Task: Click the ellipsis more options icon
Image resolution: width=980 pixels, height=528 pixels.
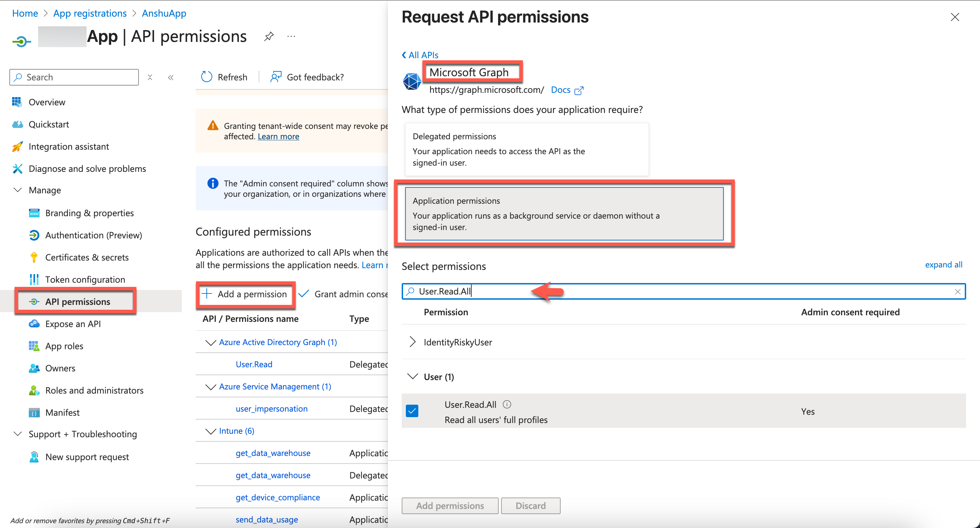Action: (291, 36)
